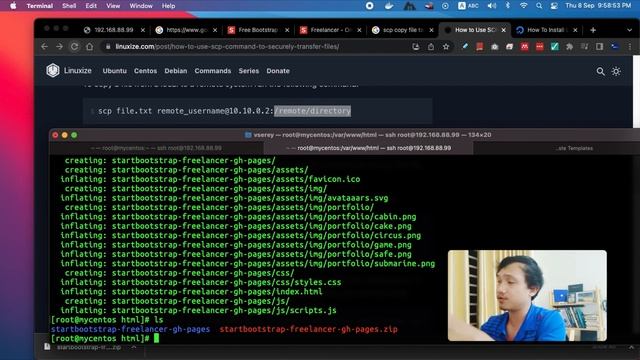The width and height of the screenshot is (640, 360).
Task: Click the page scrollbar in the browser
Action: tap(636, 92)
